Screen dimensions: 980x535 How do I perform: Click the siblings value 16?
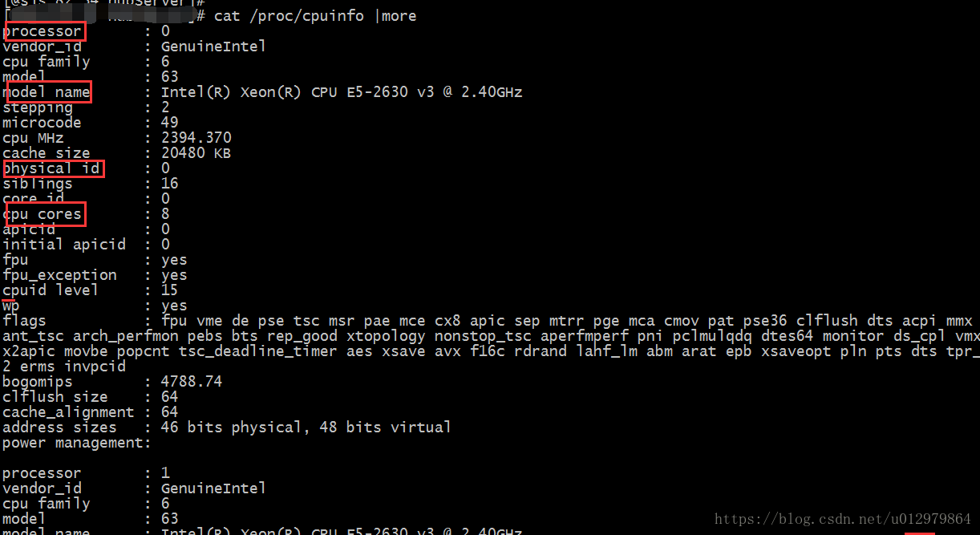pyautogui.click(x=170, y=184)
